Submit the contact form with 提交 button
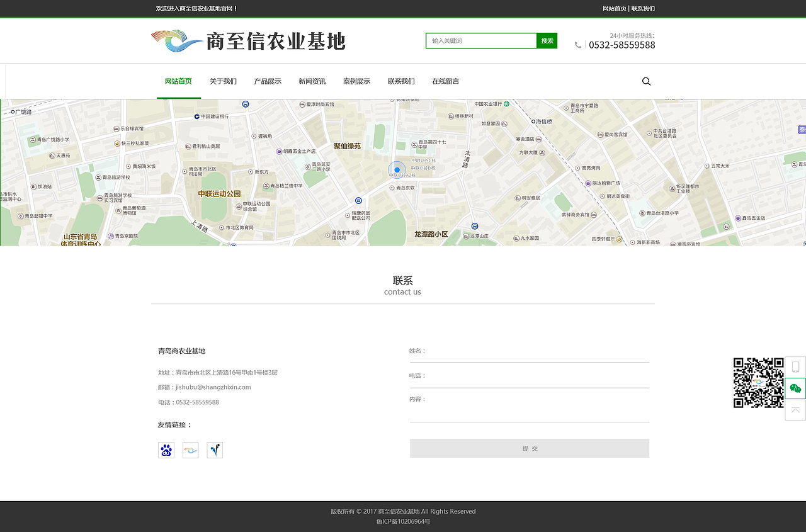The width and height of the screenshot is (806, 532). (x=529, y=448)
